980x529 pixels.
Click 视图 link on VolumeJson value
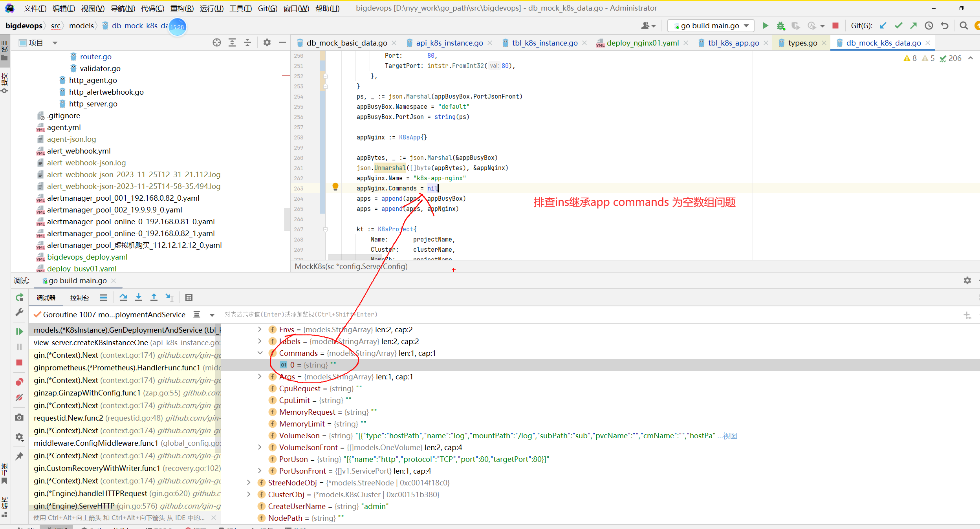pos(730,436)
